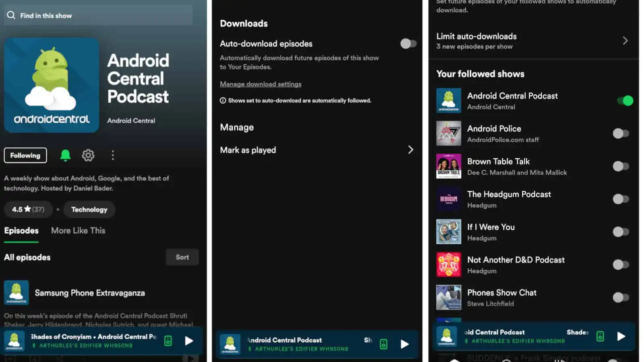Click Samsung Phone Extravaganza episode thumbnail
This screenshot has width=644, height=362.
coord(17,292)
